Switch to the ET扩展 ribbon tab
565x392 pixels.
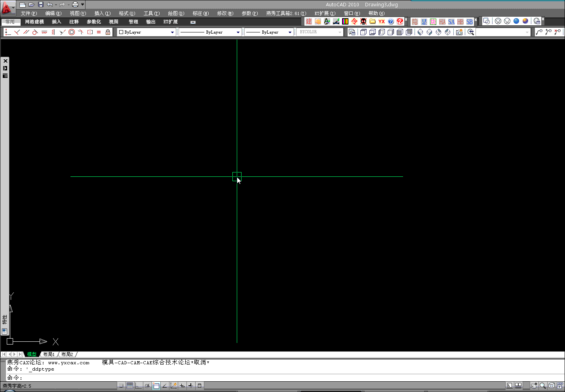171,22
